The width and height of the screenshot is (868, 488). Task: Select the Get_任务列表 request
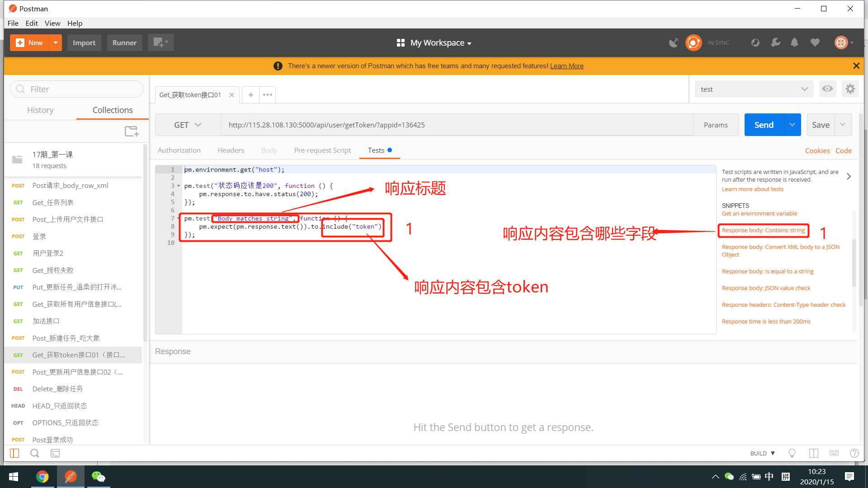(74, 202)
